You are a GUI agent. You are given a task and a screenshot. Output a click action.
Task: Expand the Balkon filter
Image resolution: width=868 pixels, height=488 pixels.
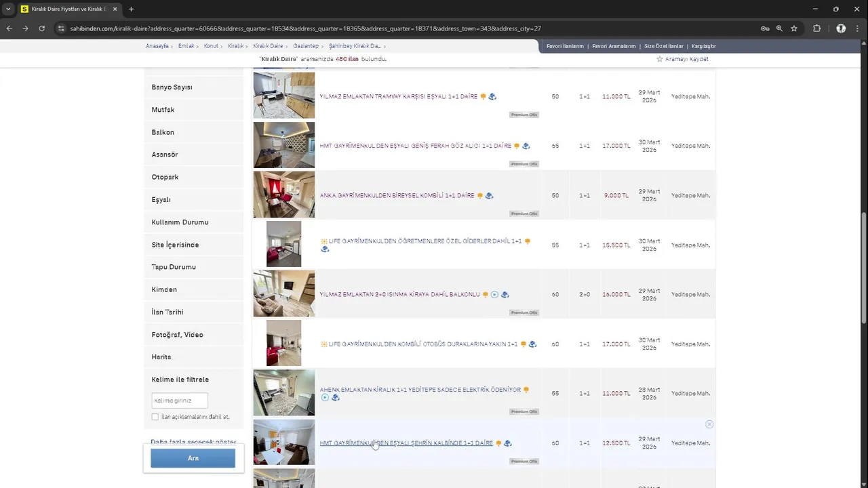(194, 132)
